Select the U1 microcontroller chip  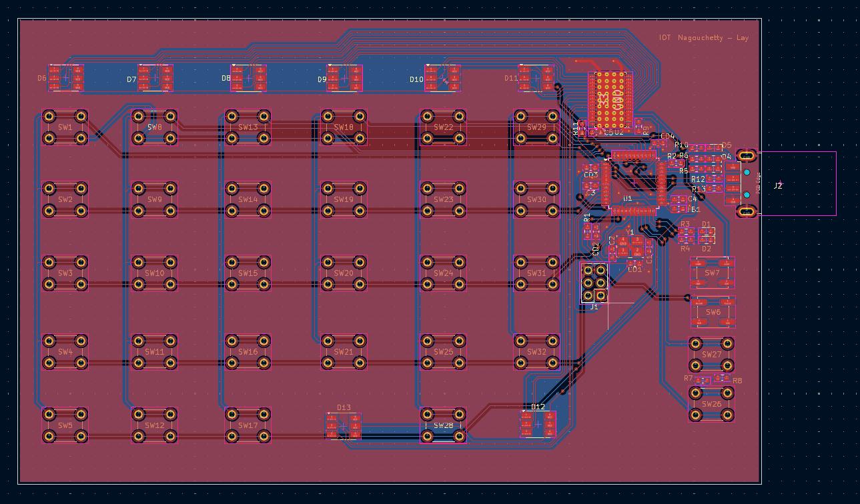632,181
